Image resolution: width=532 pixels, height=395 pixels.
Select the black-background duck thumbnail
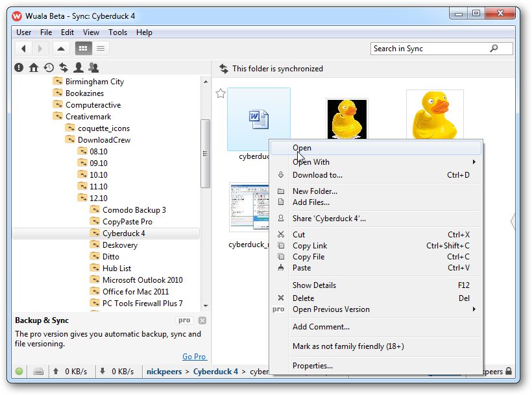346,119
